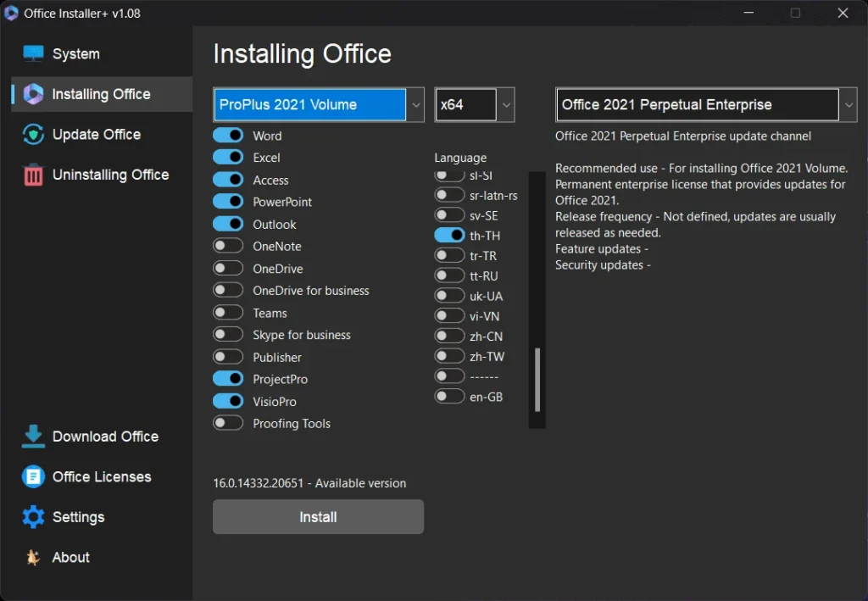Screen dimensions: 868x601
Task: Click the Office Licenses document icon
Action: [x=33, y=476]
